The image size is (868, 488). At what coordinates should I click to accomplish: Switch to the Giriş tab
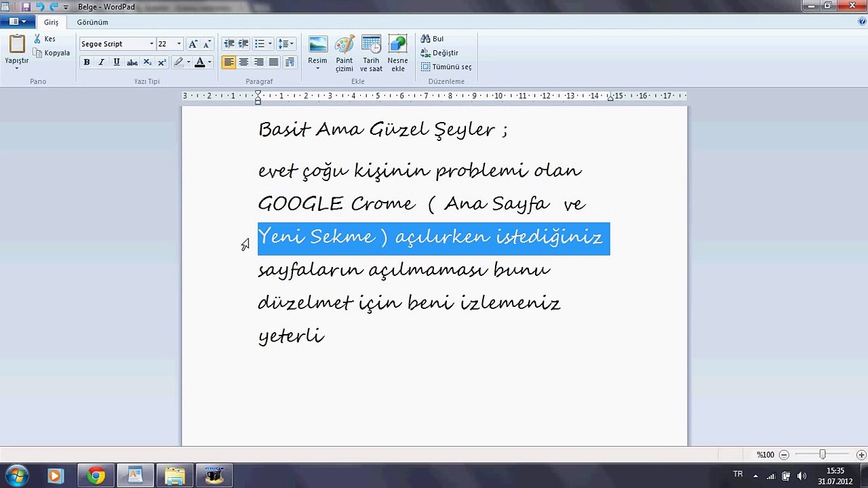pyautogui.click(x=52, y=22)
